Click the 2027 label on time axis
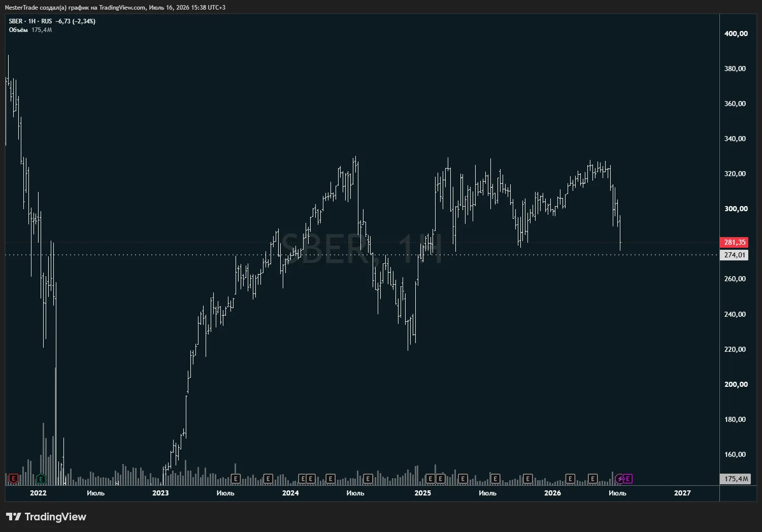Screen dimensions: 762x532 [x=682, y=493]
